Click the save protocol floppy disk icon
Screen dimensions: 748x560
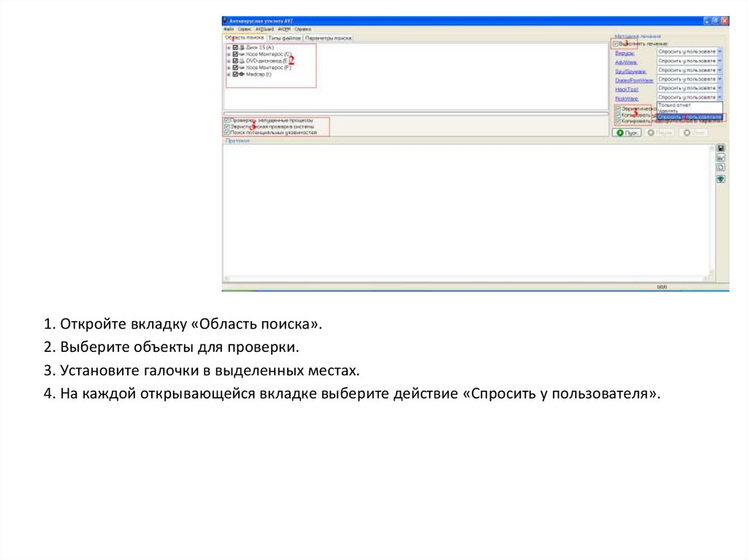point(721,147)
